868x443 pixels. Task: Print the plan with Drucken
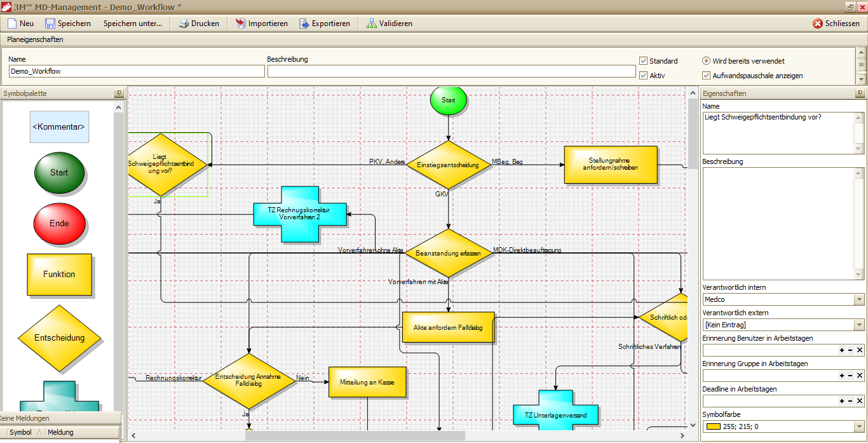pyautogui.click(x=199, y=24)
